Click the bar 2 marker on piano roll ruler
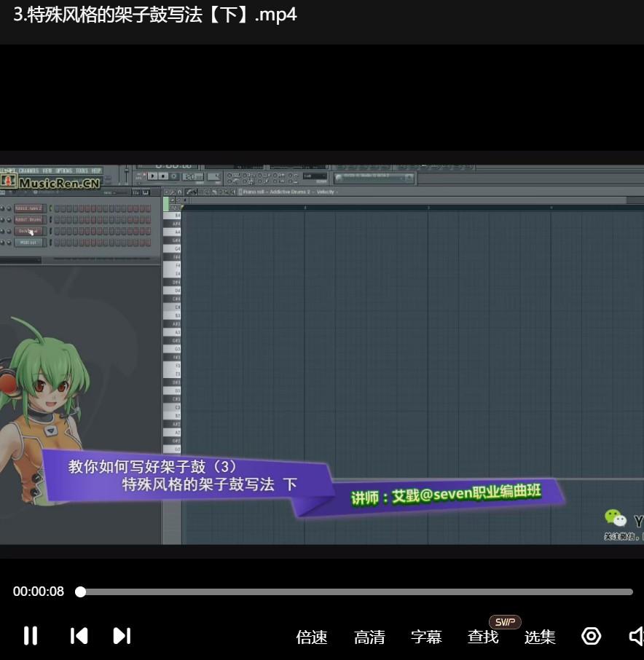Image resolution: width=644 pixels, height=660 pixels. [305, 208]
